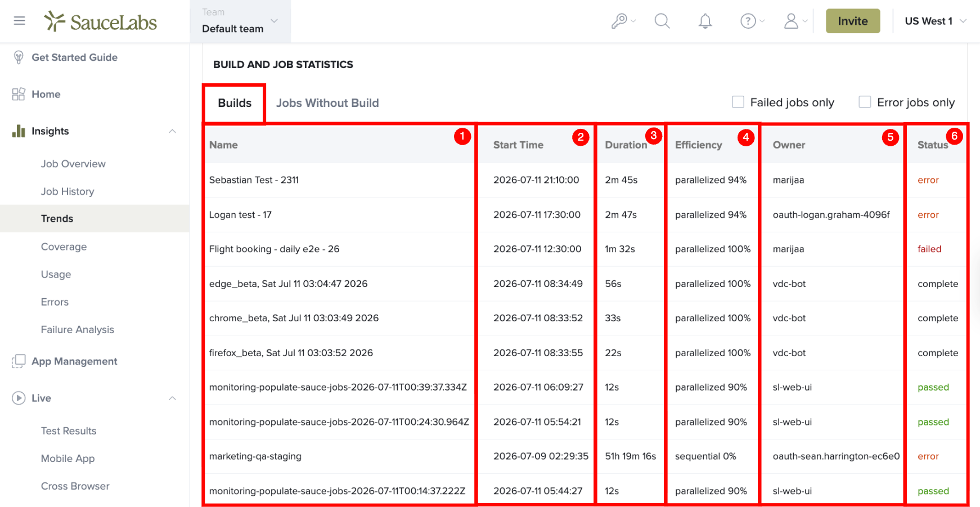Screen dimensions: 980x507
Task: Open build firefox_beta, Sat Jul 11 03:03:52 2026
Action: click(x=291, y=353)
